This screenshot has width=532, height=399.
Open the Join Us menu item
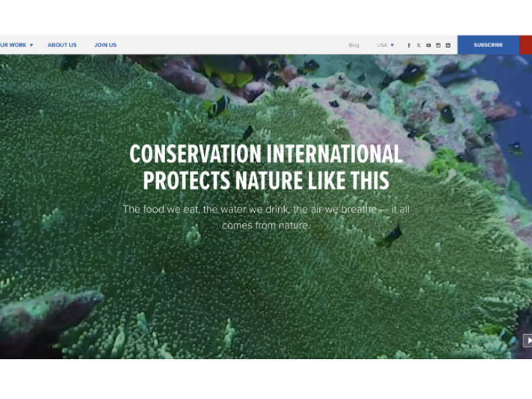tap(106, 45)
